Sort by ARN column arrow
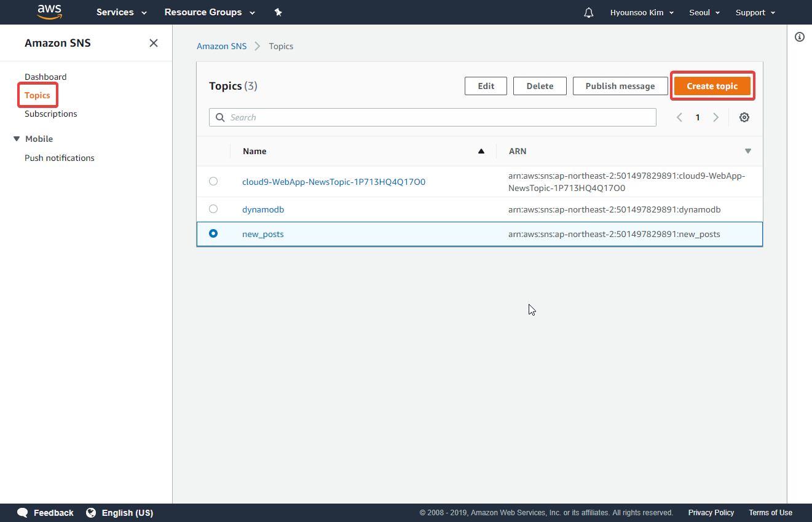Screen dimensions: 812x522 748,151
